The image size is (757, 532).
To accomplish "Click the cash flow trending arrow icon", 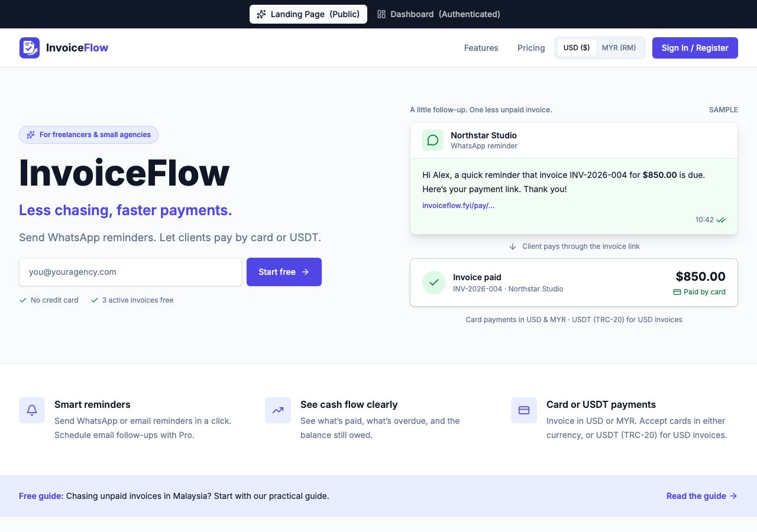I will click(278, 410).
